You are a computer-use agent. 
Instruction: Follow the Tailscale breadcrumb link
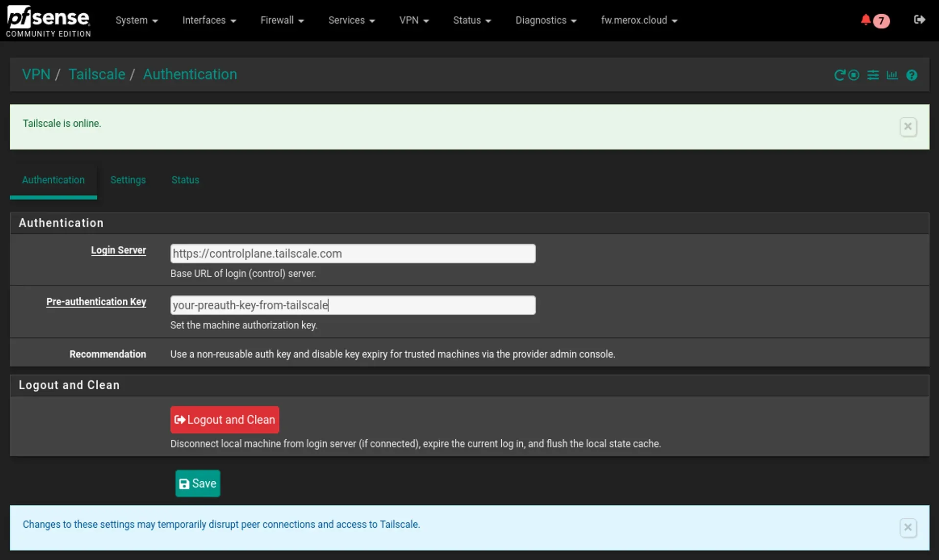(96, 74)
